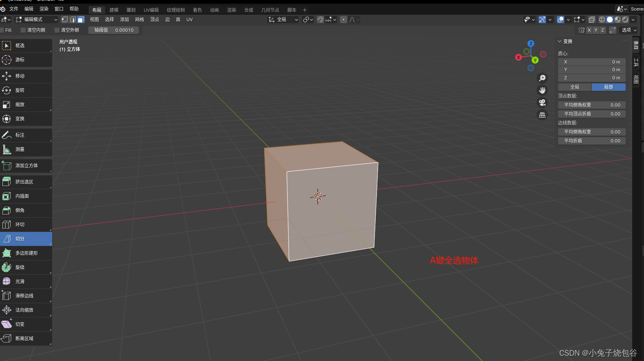Select the 添加立方体 add cube tool
Image resolution: width=644 pixels, height=361 pixels.
[26, 166]
